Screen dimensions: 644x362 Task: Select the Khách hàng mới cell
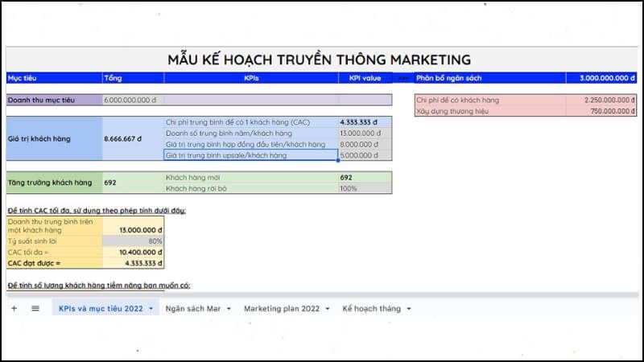click(x=251, y=177)
